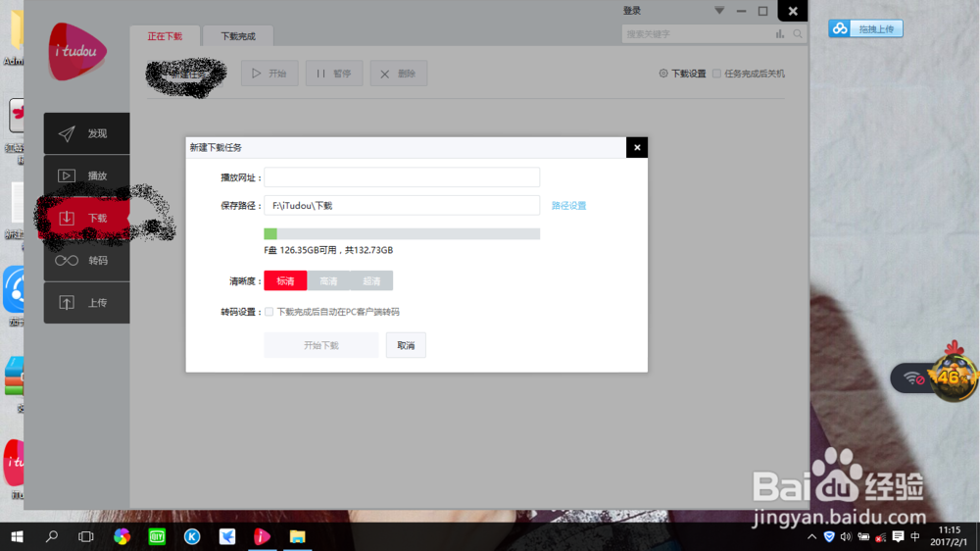980x551 pixels.
Task: Open the 转码 transcode section
Action: 87,260
